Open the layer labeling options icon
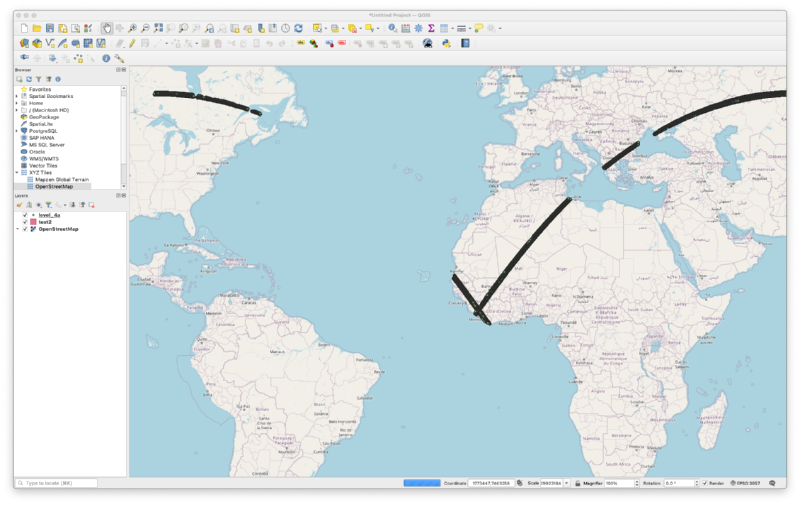The image size is (800, 505). pyautogui.click(x=301, y=43)
